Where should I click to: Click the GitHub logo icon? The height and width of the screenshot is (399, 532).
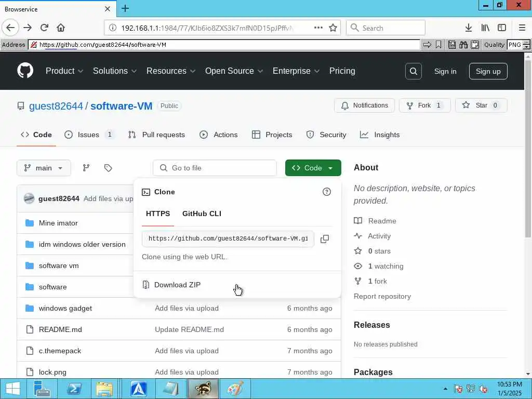click(x=25, y=71)
